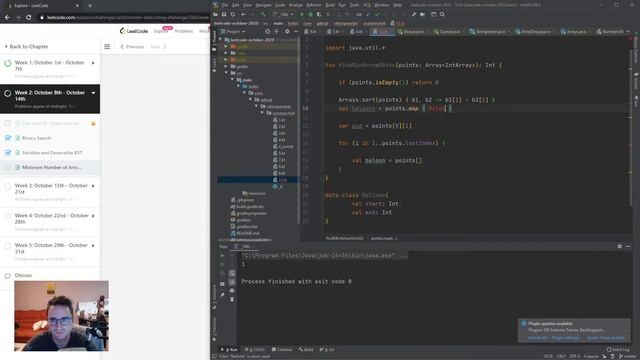
Task: Open Project panel gear options
Action: coord(287,31)
